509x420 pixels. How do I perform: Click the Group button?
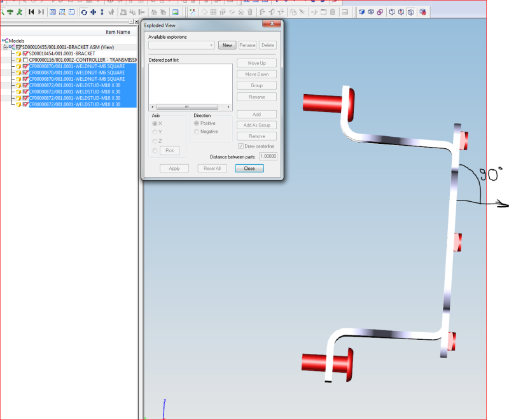tap(257, 85)
